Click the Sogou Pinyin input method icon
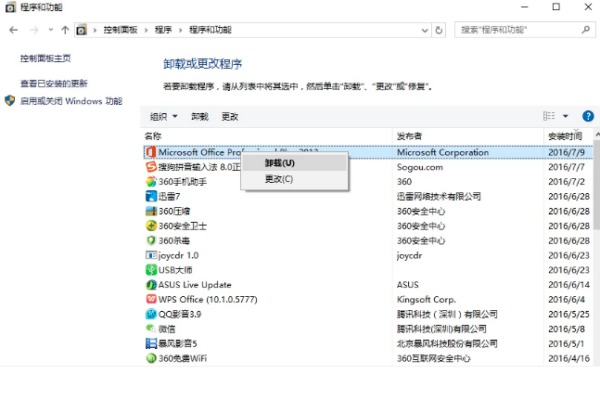 pyautogui.click(x=150, y=167)
